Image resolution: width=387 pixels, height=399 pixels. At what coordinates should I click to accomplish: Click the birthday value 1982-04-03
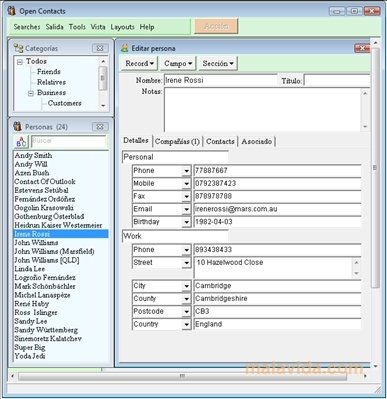(277, 222)
